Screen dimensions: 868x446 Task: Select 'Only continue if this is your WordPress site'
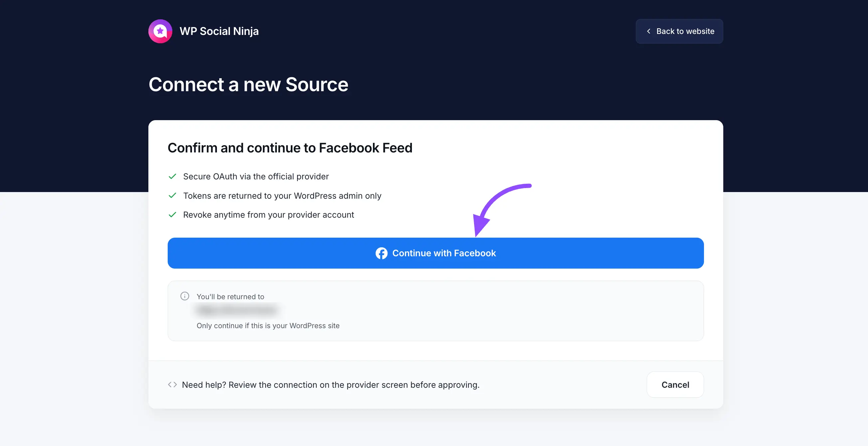coord(268,326)
